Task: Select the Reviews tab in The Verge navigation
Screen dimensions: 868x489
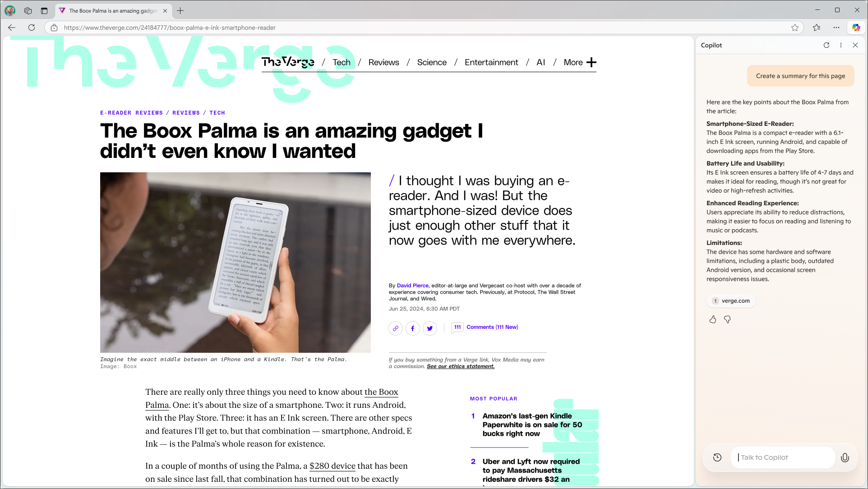Action: (383, 62)
